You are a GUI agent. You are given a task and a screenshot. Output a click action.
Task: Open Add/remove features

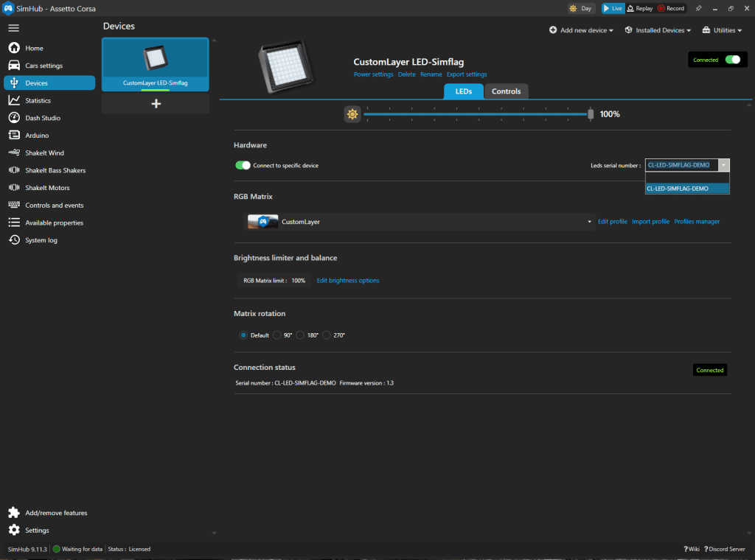pos(56,513)
